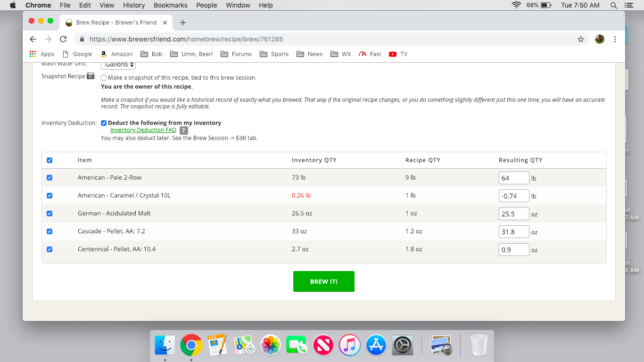Uncheck the American - Pale 2-Row item
This screenshot has height=362, width=644.
[x=50, y=178]
